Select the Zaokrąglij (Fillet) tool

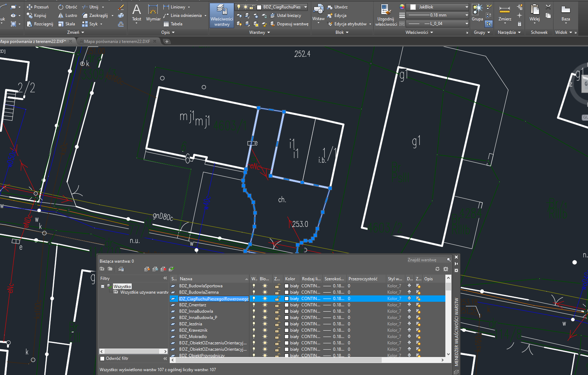coord(95,15)
